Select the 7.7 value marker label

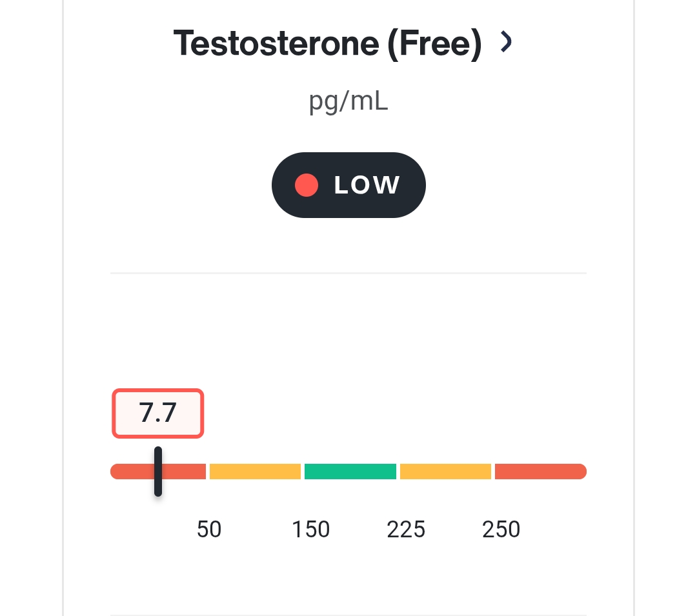158,413
